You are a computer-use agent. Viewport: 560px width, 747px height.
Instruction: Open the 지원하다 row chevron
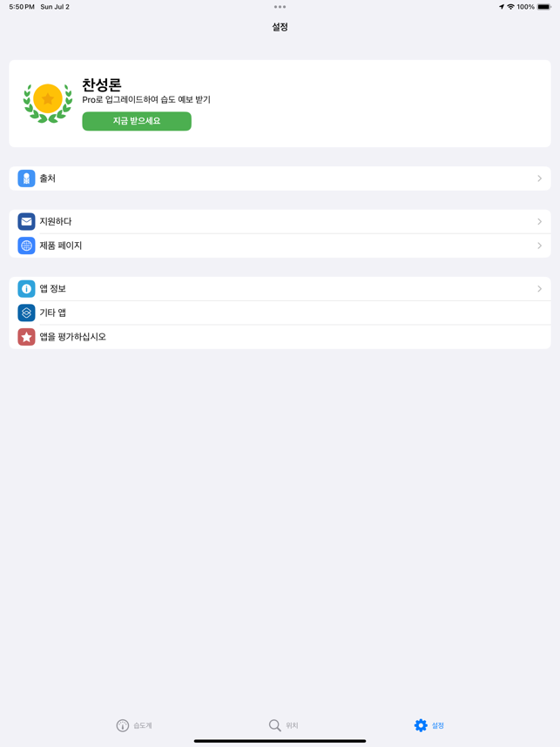coord(539,221)
